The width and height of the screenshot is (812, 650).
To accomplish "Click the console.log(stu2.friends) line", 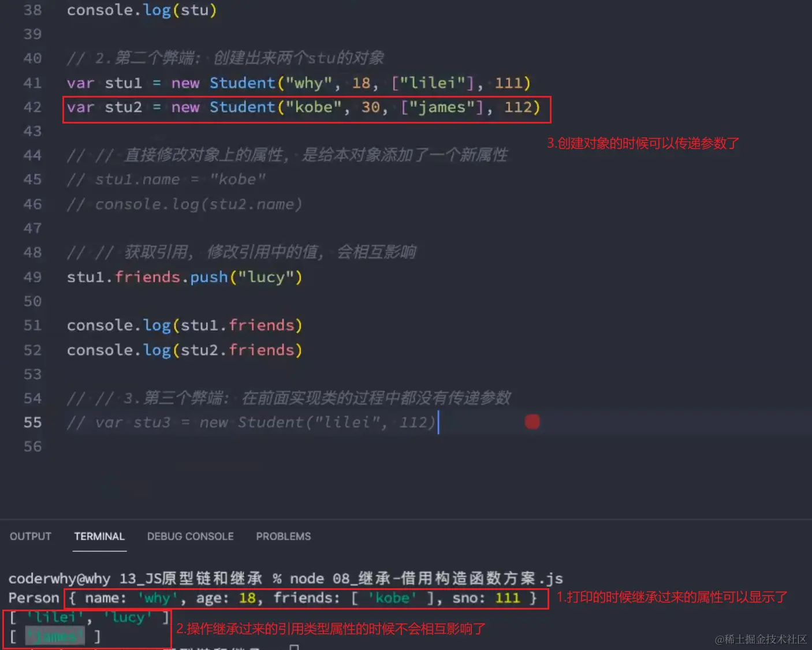I will 184,350.
